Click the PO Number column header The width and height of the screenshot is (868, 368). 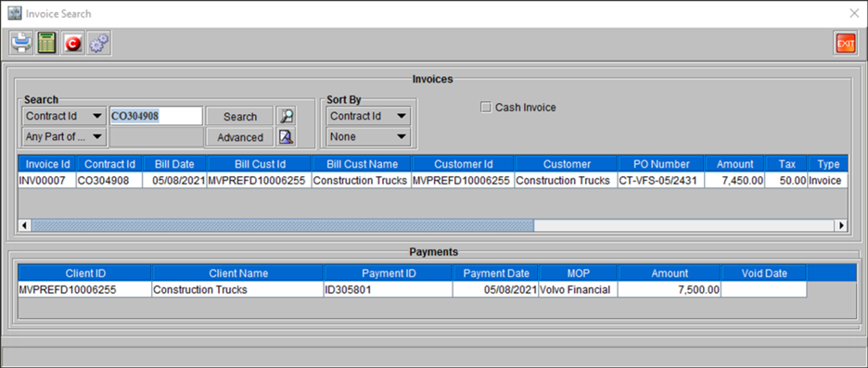pyautogui.click(x=661, y=164)
